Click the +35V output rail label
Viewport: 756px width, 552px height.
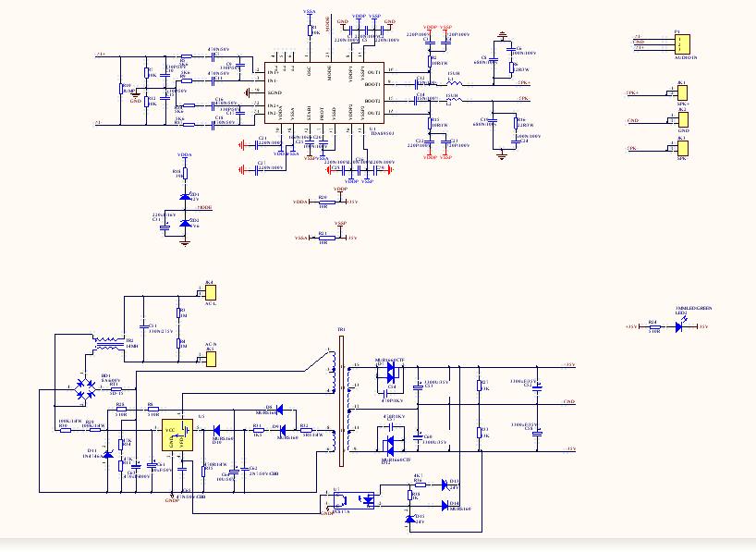click(x=569, y=365)
